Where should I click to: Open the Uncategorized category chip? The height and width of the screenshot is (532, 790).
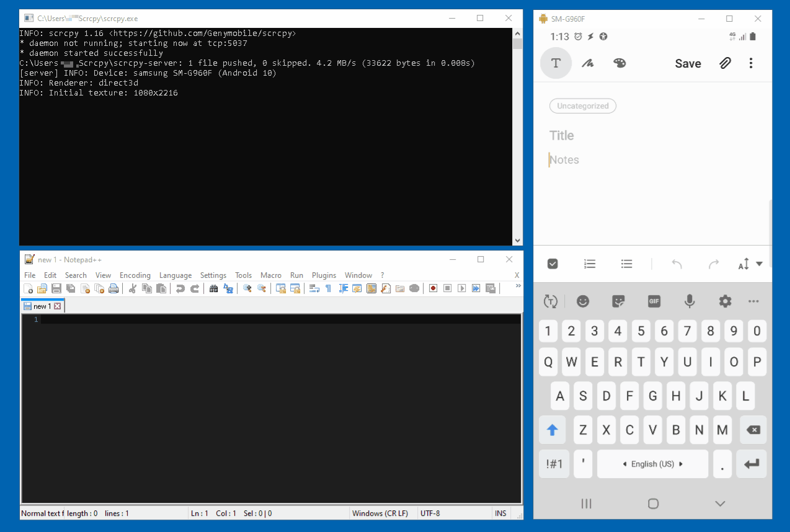(583, 106)
